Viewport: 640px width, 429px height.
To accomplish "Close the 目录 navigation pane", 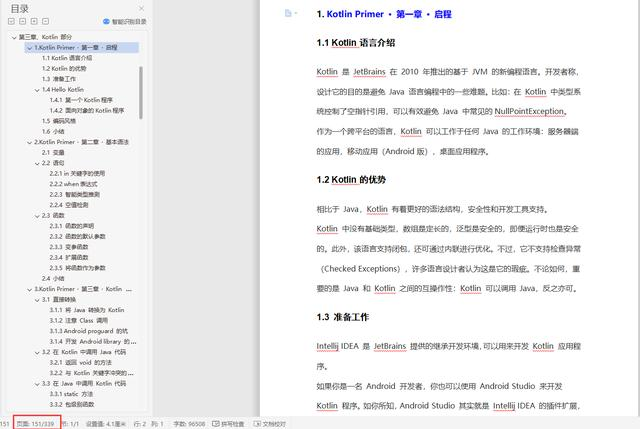I will (x=141, y=8).
